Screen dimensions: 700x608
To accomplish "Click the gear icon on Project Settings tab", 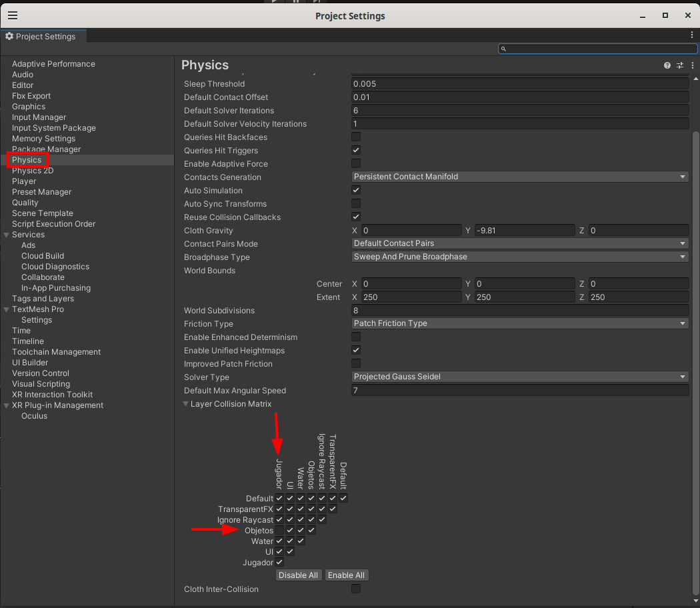I will tap(9, 37).
